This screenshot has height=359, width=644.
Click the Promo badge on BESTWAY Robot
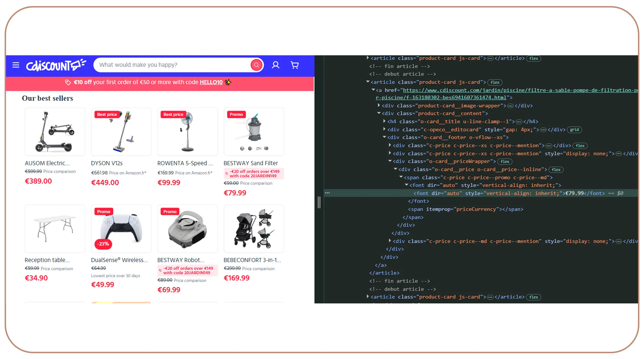[x=170, y=212]
